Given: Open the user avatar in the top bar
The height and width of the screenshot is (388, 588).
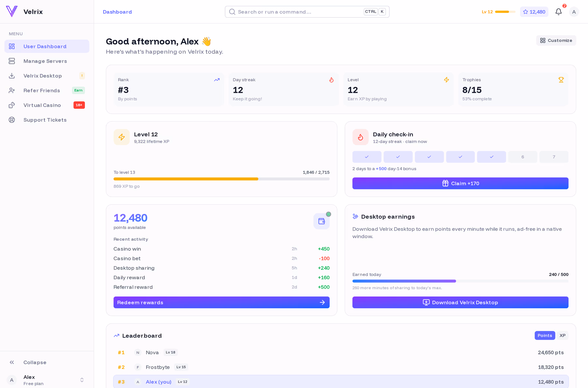Looking at the screenshot, I should [574, 12].
